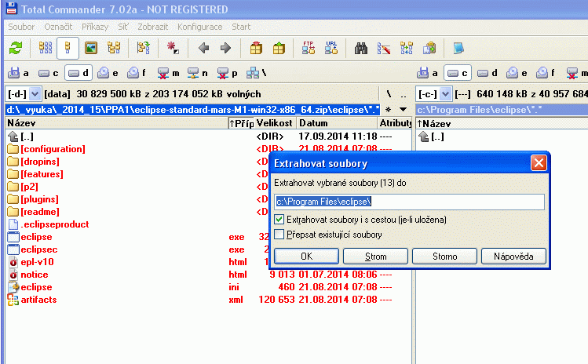Open right panel [-c-] drive dropdown

pyautogui.click(x=445, y=93)
